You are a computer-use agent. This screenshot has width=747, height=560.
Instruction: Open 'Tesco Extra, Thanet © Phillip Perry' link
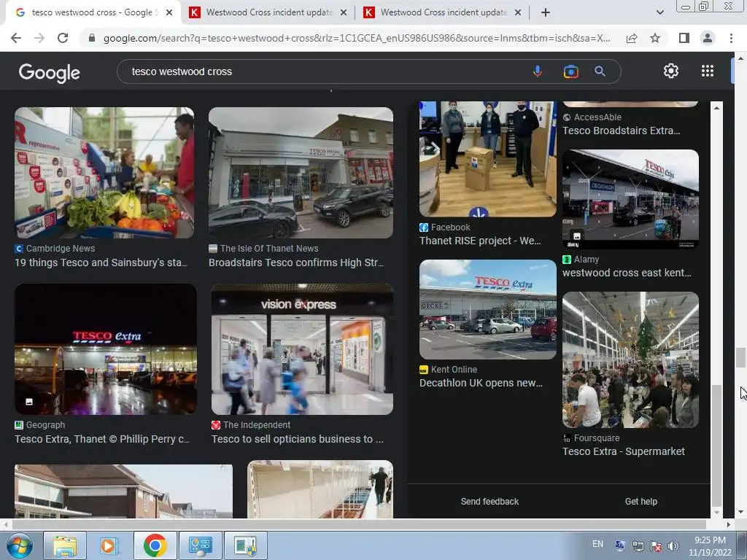(102, 440)
